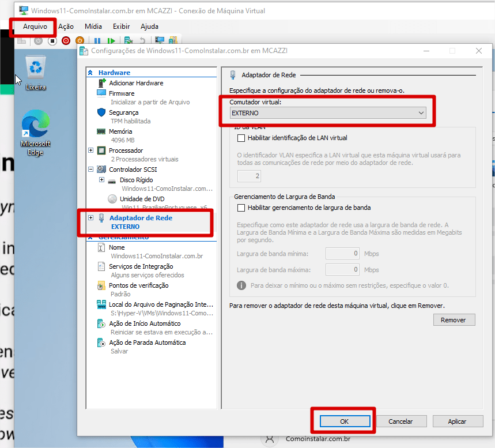Click the Local do Arquivo de Paginação icon
The height and width of the screenshot is (448, 495).
click(101, 304)
